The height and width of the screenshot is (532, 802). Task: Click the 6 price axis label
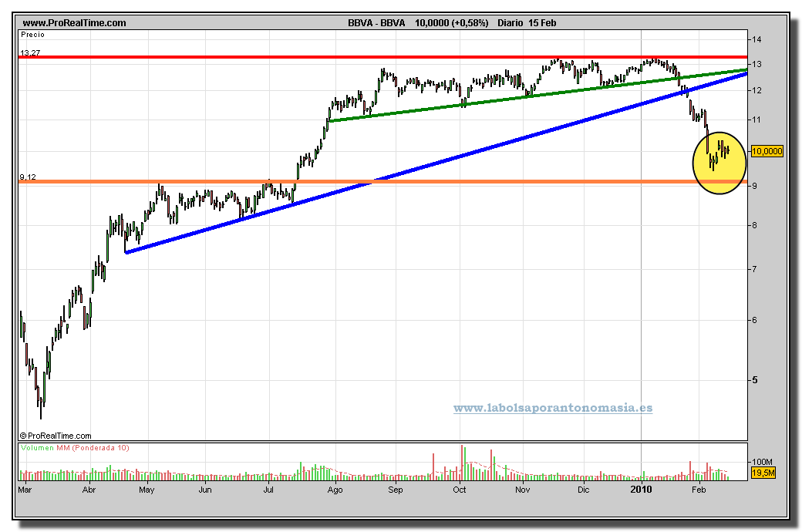click(754, 320)
